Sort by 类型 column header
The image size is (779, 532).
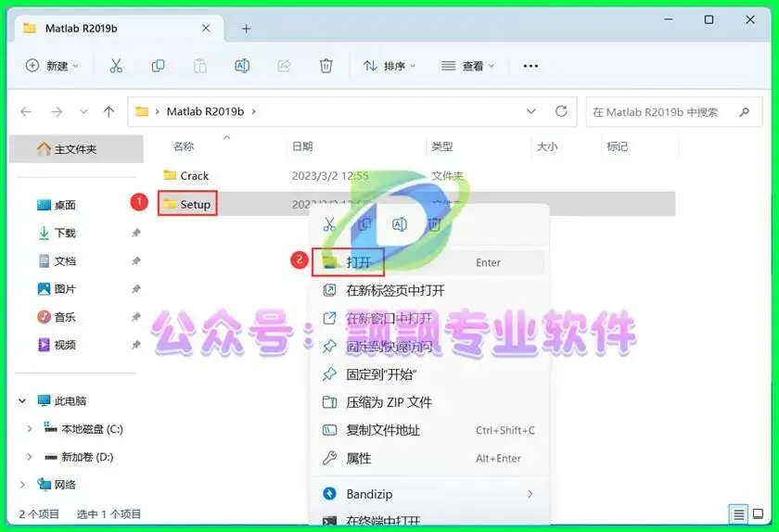(x=442, y=146)
